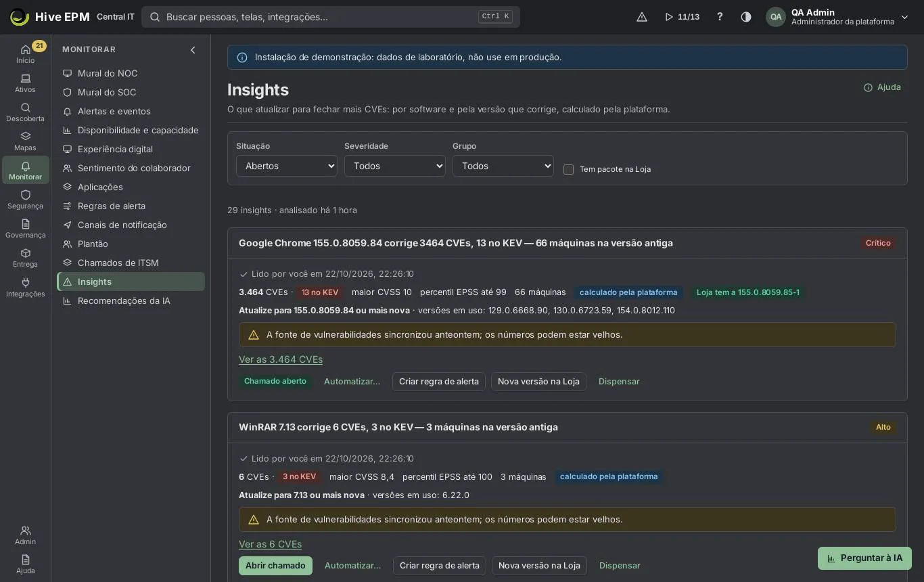Focus the 'Buscar pessoas, telas, integrações' search field
Viewport: 924px width, 582px height.
pyautogui.click(x=331, y=17)
